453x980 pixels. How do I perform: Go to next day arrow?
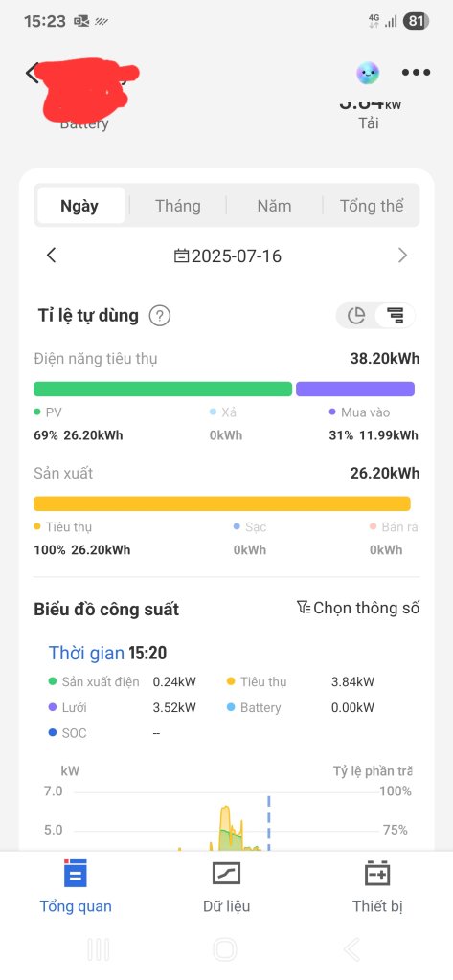point(403,255)
